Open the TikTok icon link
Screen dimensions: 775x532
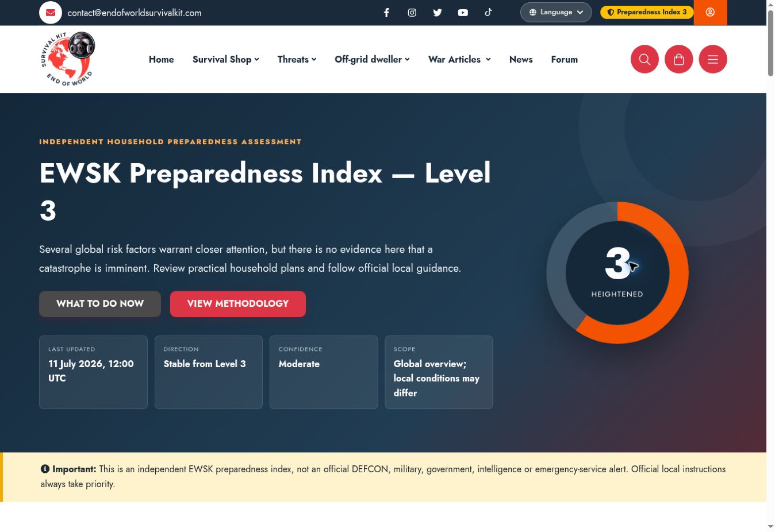[488, 12]
